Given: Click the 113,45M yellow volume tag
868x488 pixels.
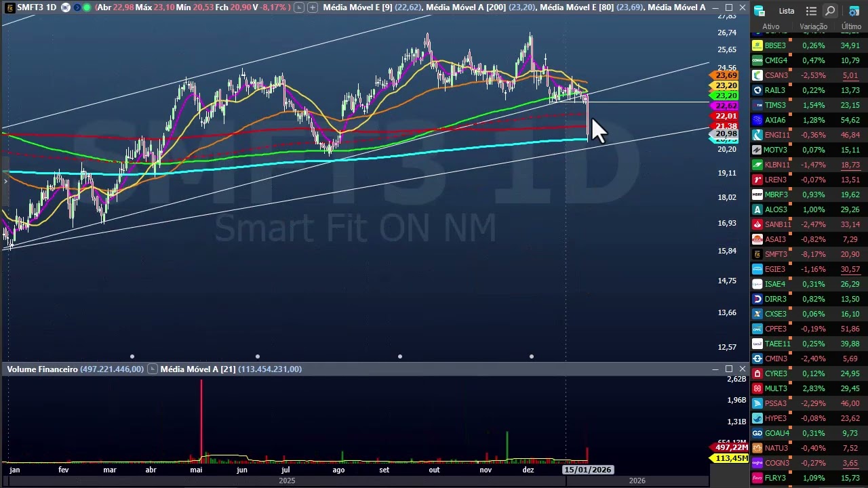Looking at the screenshot, I should point(730,459).
